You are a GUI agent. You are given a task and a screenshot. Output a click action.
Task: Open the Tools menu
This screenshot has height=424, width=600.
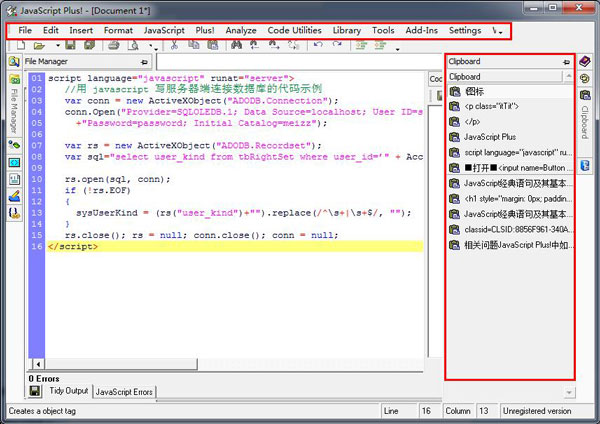click(383, 30)
